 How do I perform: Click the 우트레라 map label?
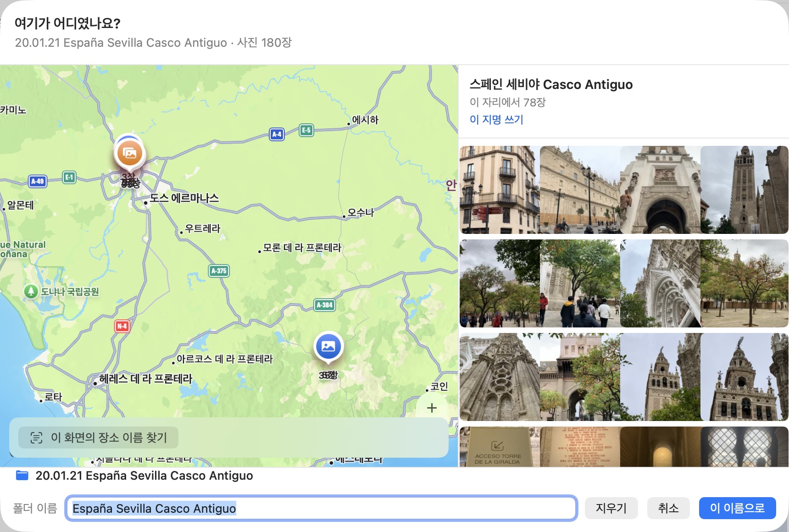[x=203, y=228]
